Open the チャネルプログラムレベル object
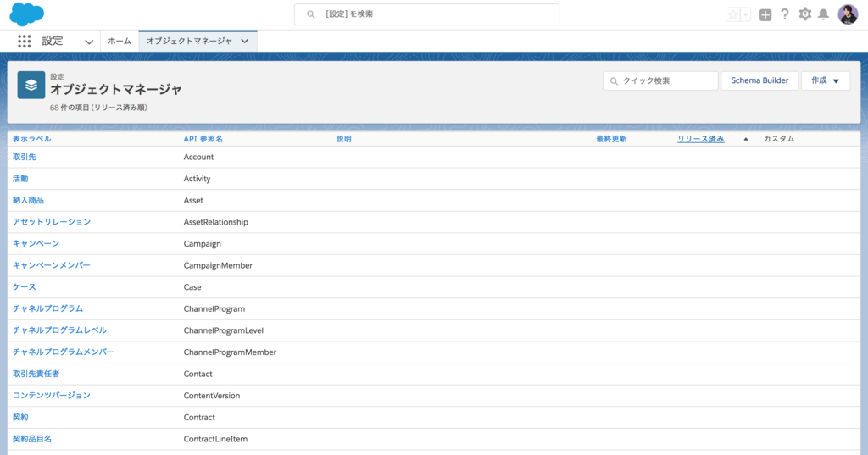This screenshot has height=455, width=868. point(60,330)
